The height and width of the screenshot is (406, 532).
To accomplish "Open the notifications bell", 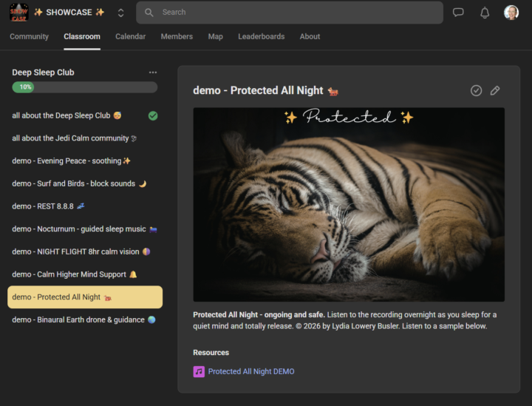I will pyautogui.click(x=485, y=13).
